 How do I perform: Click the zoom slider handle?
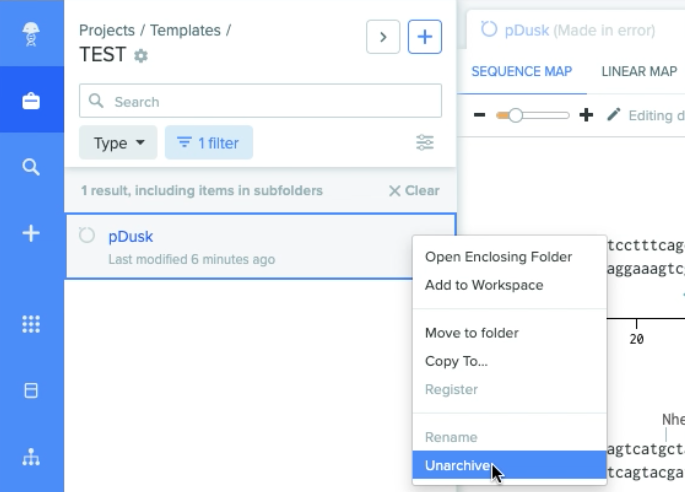[x=515, y=115]
